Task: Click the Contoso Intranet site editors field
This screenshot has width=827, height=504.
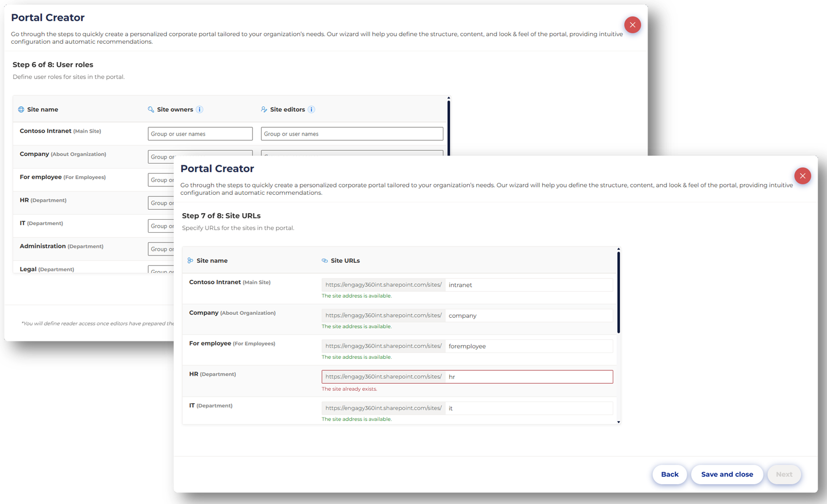Action: pos(351,134)
